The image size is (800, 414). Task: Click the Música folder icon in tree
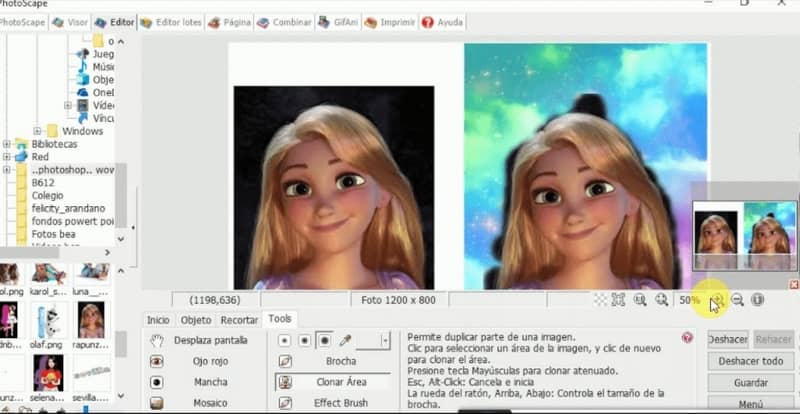(x=83, y=67)
